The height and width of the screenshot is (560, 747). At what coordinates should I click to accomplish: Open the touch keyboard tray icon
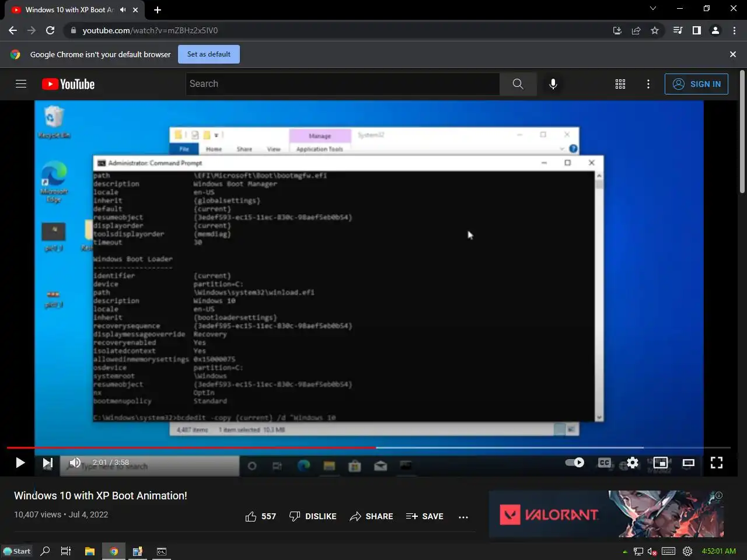(x=669, y=551)
